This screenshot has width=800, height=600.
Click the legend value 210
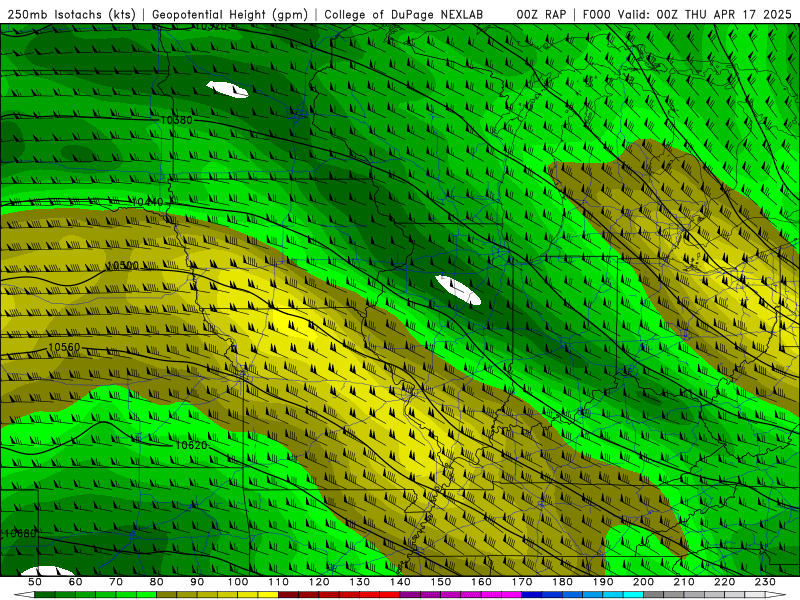click(684, 582)
